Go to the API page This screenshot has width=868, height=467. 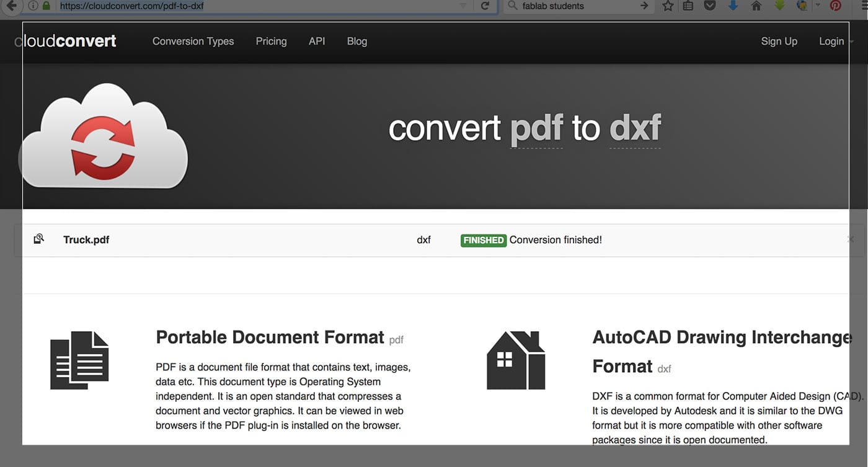[317, 41]
